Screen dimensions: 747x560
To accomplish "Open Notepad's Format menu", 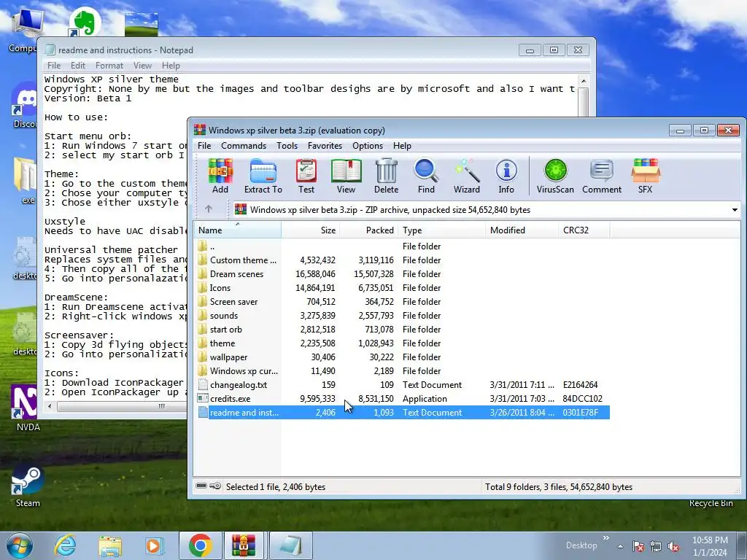I will (x=109, y=65).
